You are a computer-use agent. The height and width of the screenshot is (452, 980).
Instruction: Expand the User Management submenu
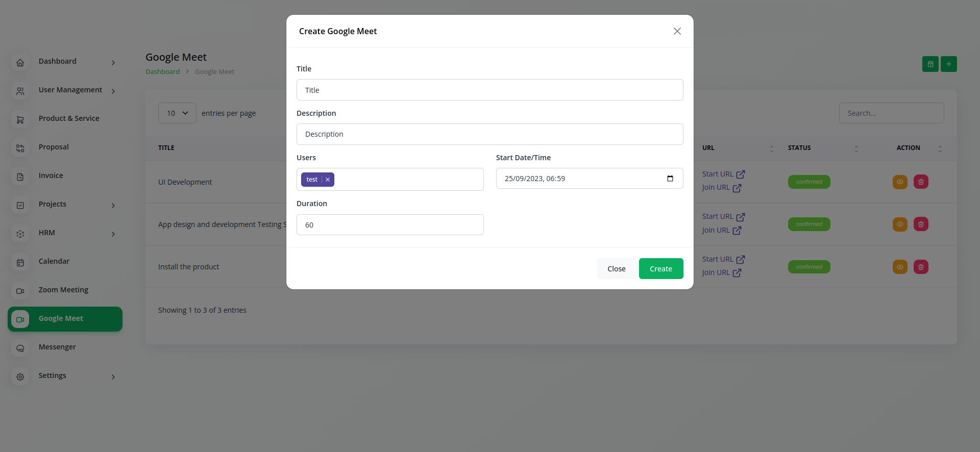coord(113,91)
